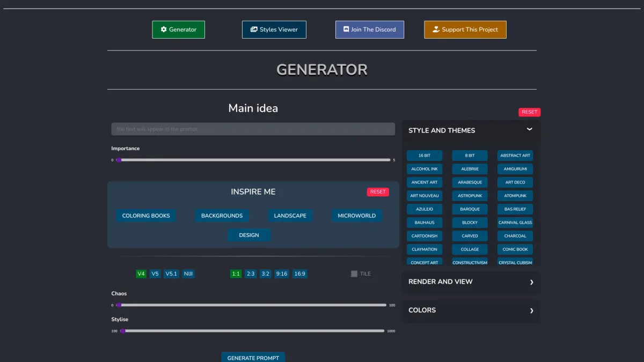
Task: Enable the TILE checkbox
Action: [x=354, y=274]
